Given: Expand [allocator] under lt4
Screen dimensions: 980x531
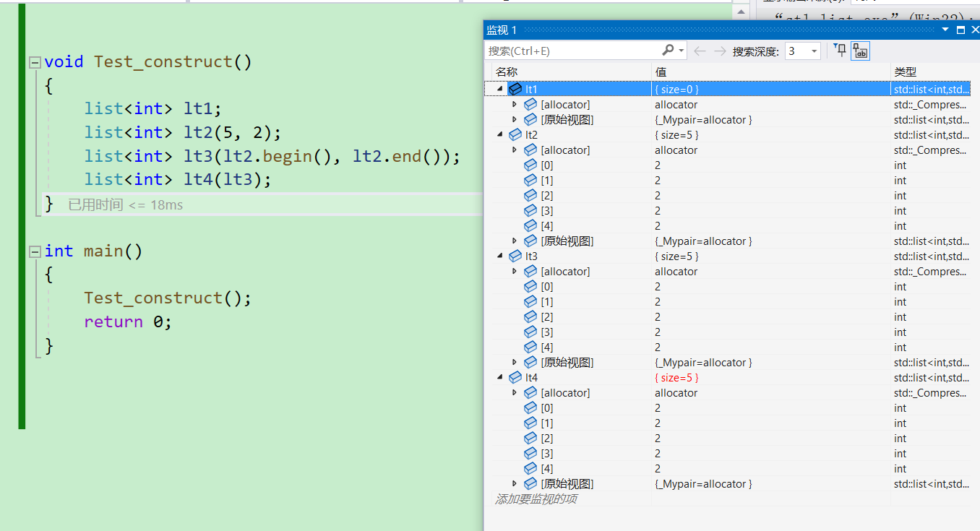Looking at the screenshot, I should click(515, 393).
